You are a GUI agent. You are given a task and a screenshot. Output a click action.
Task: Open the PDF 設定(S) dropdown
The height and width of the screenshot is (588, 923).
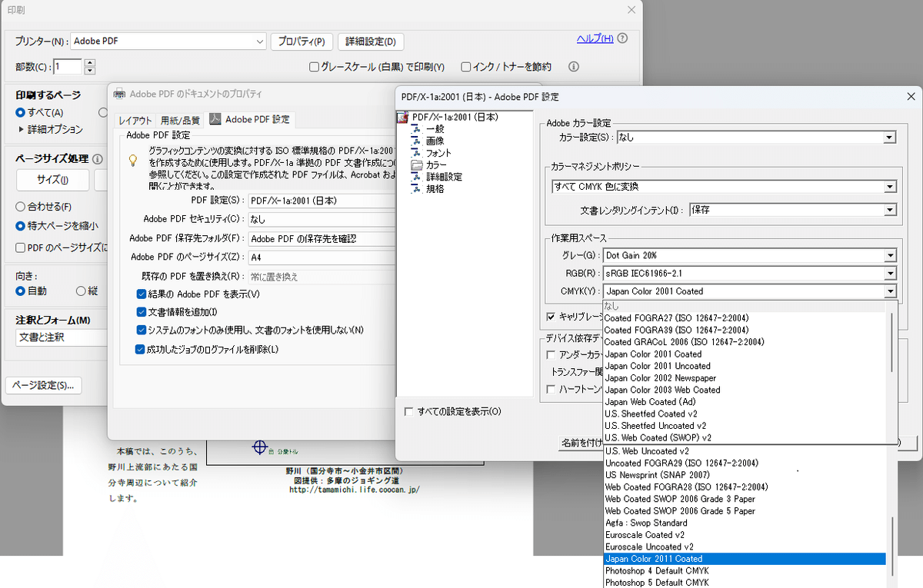tap(322, 201)
